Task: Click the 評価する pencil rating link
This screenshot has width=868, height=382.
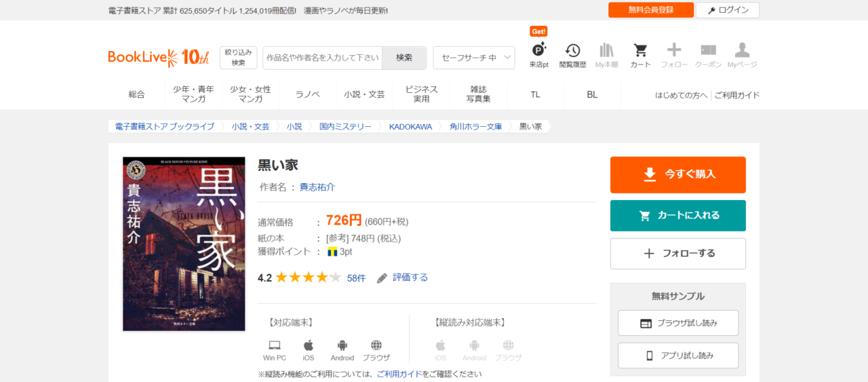Action: point(403,278)
